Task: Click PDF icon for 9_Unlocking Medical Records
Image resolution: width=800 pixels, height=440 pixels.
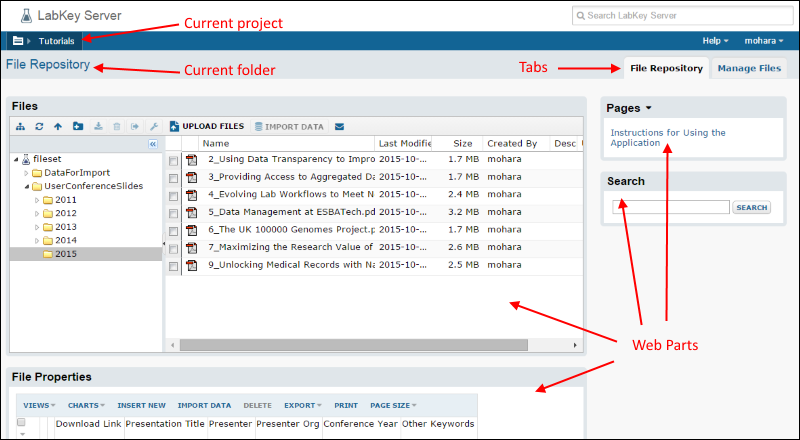Action: click(192, 265)
